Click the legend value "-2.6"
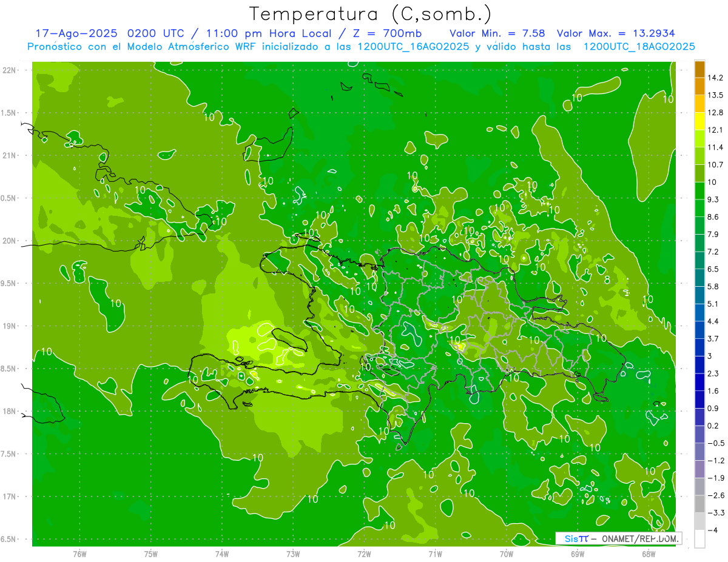This screenshot has width=728, height=562. tap(716, 495)
